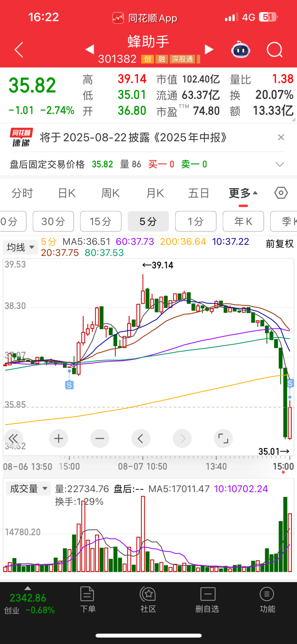Go back with the left chevron
The height and width of the screenshot is (644, 297).
coord(19,50)
